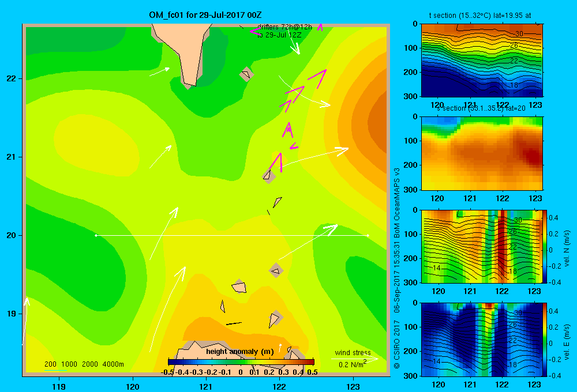
Task: Open the eastward velocity section plot
Action: pos(482,340)
